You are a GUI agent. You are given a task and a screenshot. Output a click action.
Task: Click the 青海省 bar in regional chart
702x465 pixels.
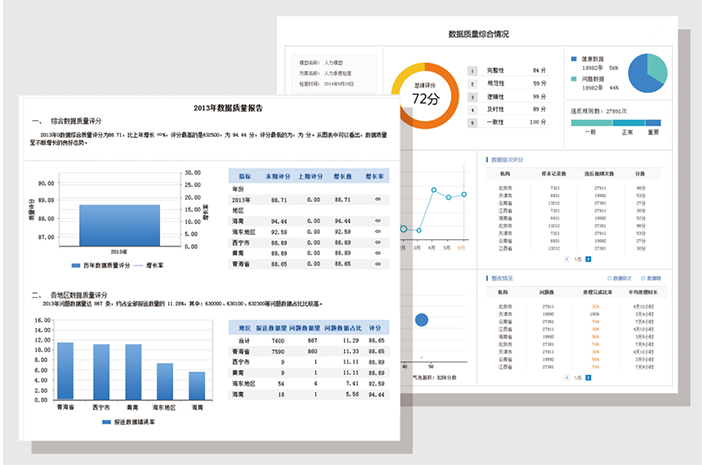point(65,371)
